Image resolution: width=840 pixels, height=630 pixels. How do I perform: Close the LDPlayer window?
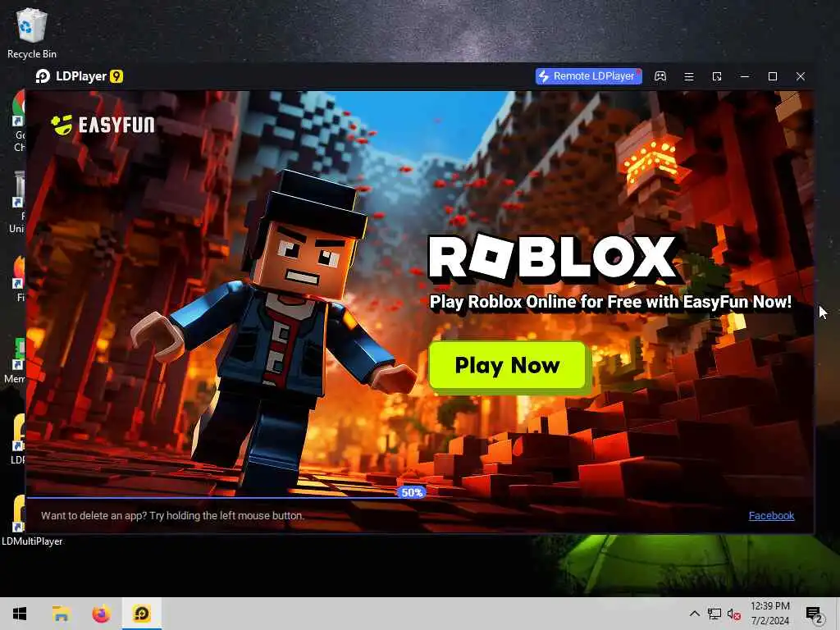pos(801,76)
